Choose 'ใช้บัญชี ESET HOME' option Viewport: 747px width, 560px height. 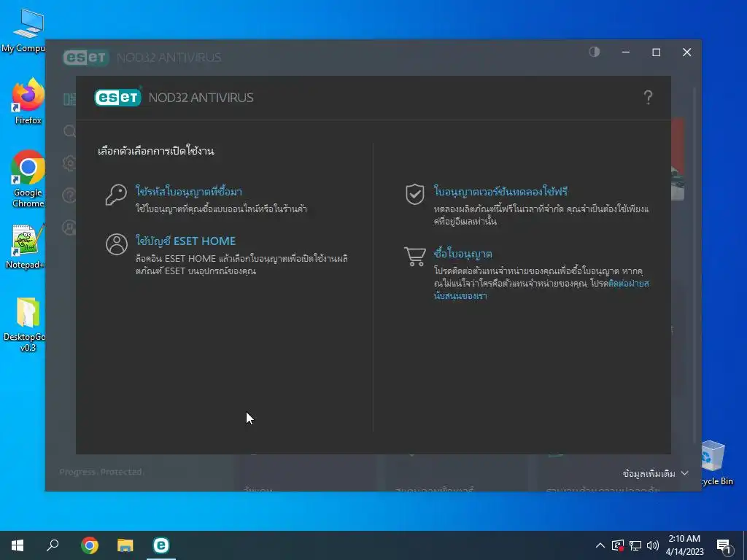point(186,241)
